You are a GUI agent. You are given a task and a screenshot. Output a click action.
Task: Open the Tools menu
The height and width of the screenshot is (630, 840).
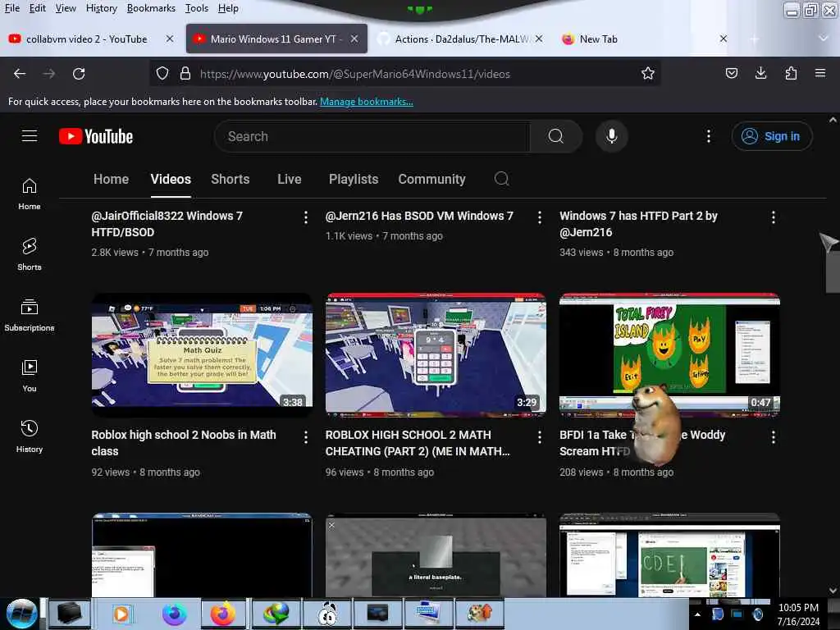(x=197, y=8)
